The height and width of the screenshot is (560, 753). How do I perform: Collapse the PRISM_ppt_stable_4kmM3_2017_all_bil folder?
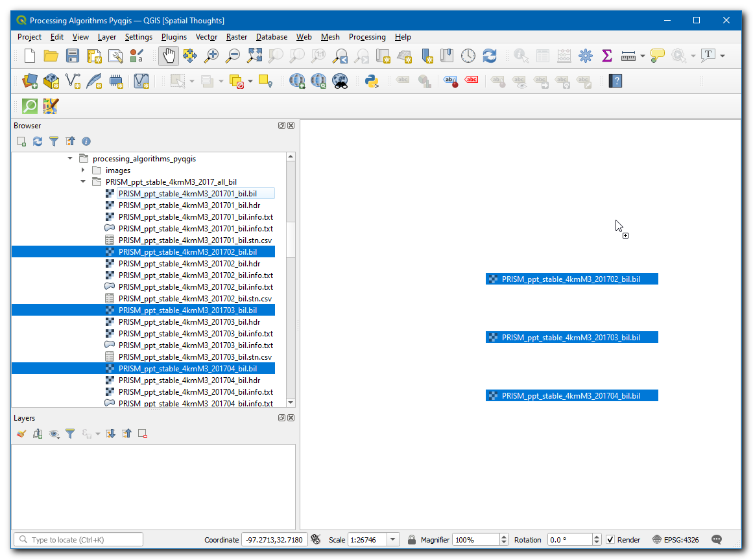coord(83,182)
